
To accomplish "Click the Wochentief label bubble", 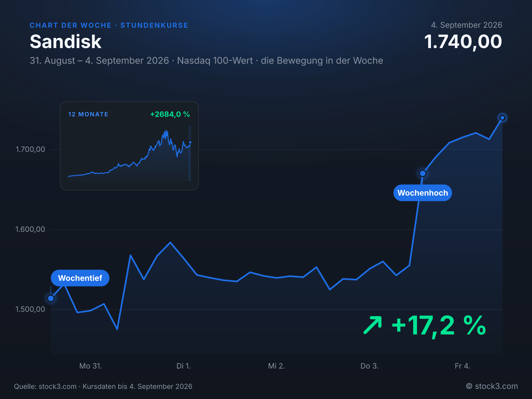I will (80, 278).
